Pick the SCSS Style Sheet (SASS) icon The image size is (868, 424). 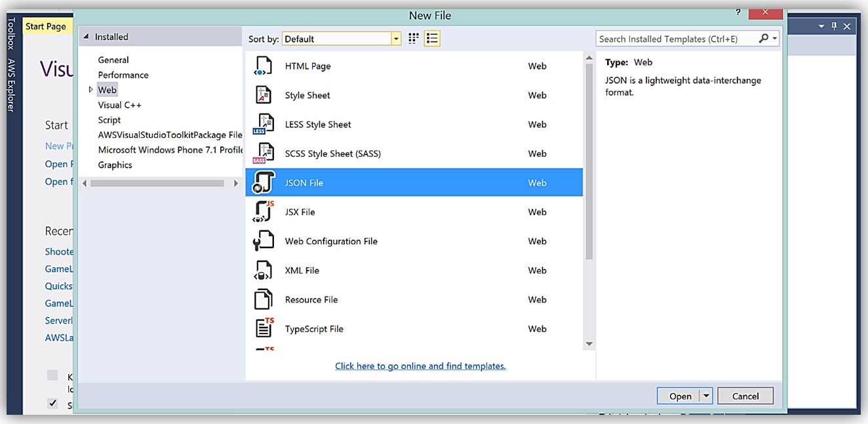263,154
